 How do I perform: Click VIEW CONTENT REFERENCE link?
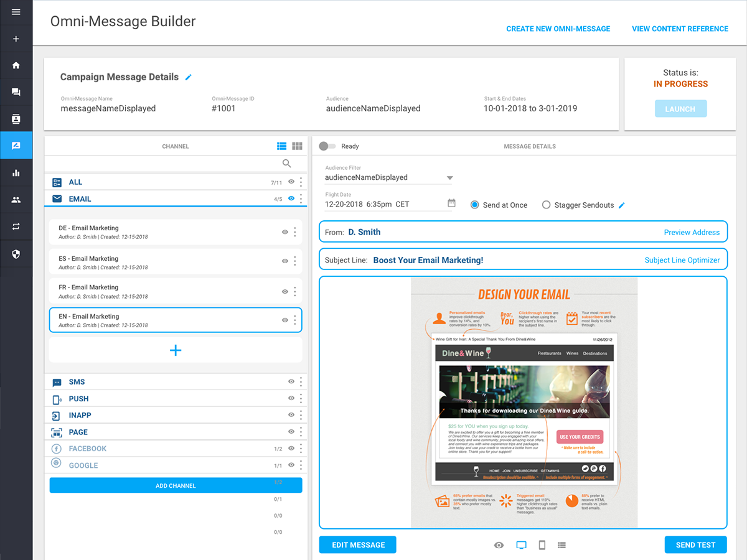click(680, 29)
